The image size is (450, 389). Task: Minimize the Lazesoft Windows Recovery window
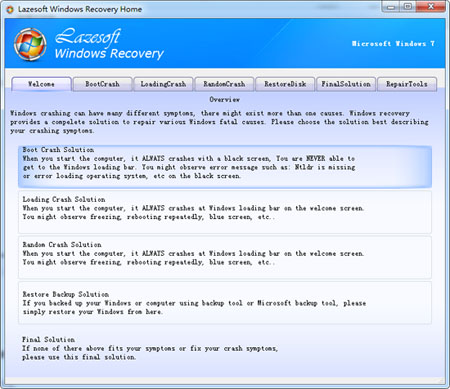[x=391, y=6]
